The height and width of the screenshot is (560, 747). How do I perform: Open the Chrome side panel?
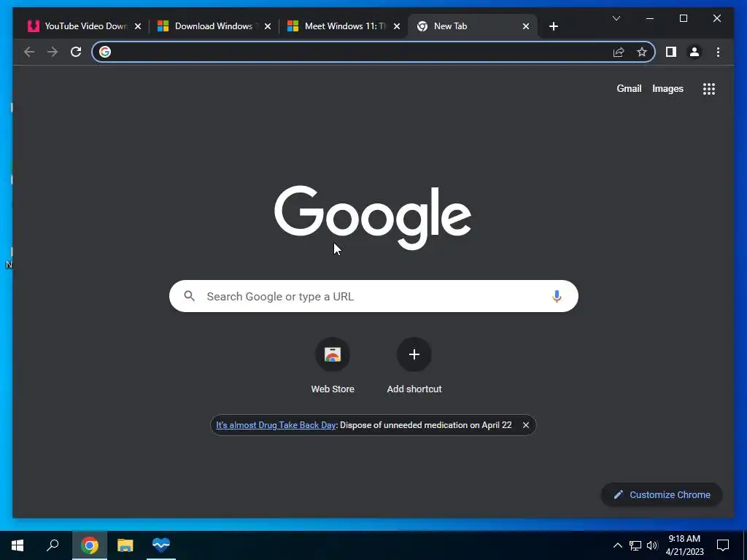671,52
